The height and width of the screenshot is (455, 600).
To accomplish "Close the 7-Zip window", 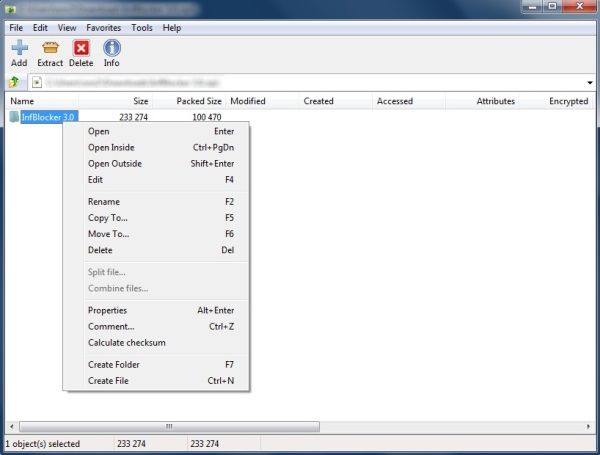I will coord(580,7).
